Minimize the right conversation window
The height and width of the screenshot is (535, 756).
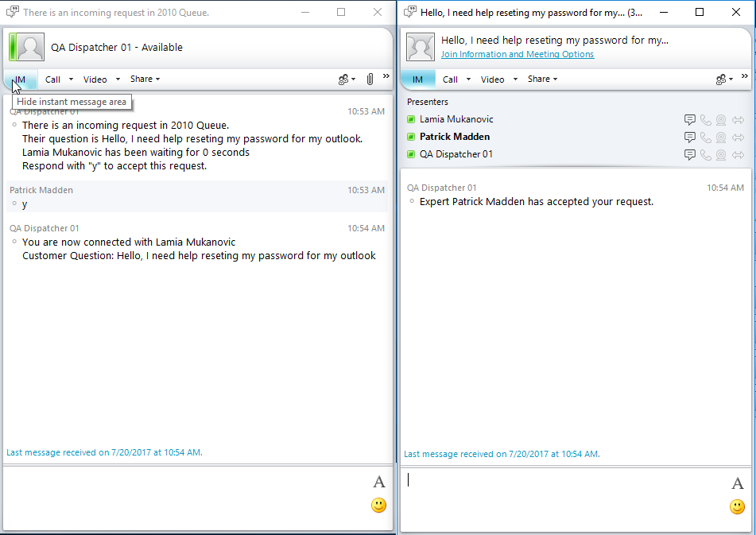tap(664, 12)
